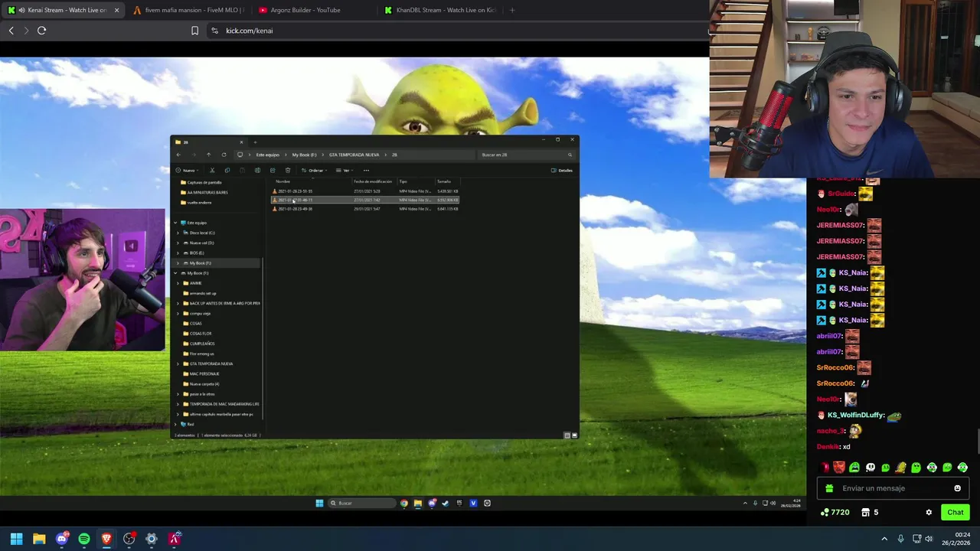This screenshot has width=980, height=551.
Task: Toggle the Detalles pane button
Action: 562,171
